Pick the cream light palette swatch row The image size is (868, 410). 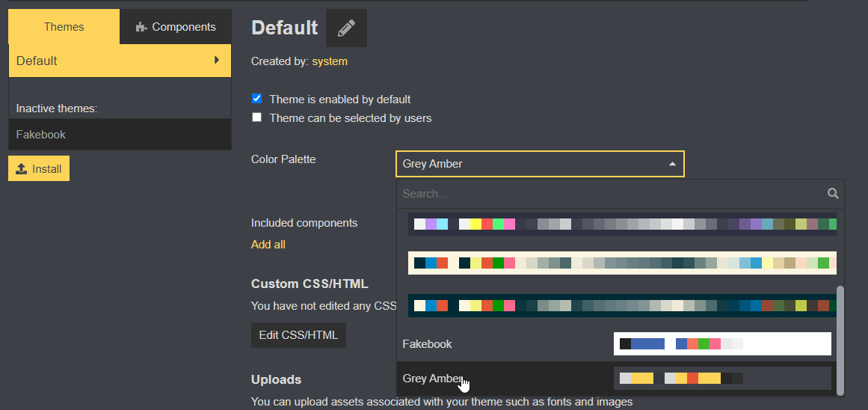point(622,263)
